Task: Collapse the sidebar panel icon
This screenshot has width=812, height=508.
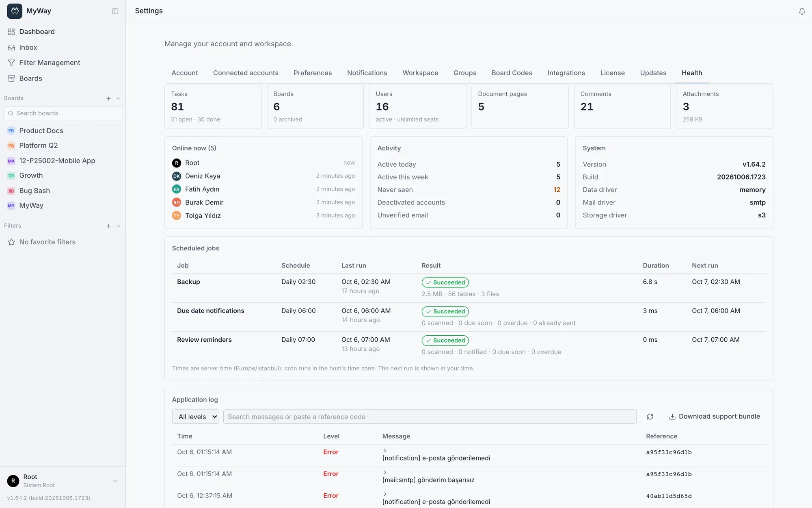Action: tap(115, 11)
